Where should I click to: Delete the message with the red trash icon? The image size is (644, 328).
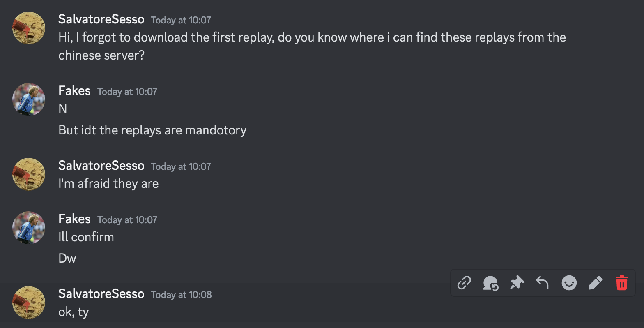pyautogui.click(x=621, y=283)
